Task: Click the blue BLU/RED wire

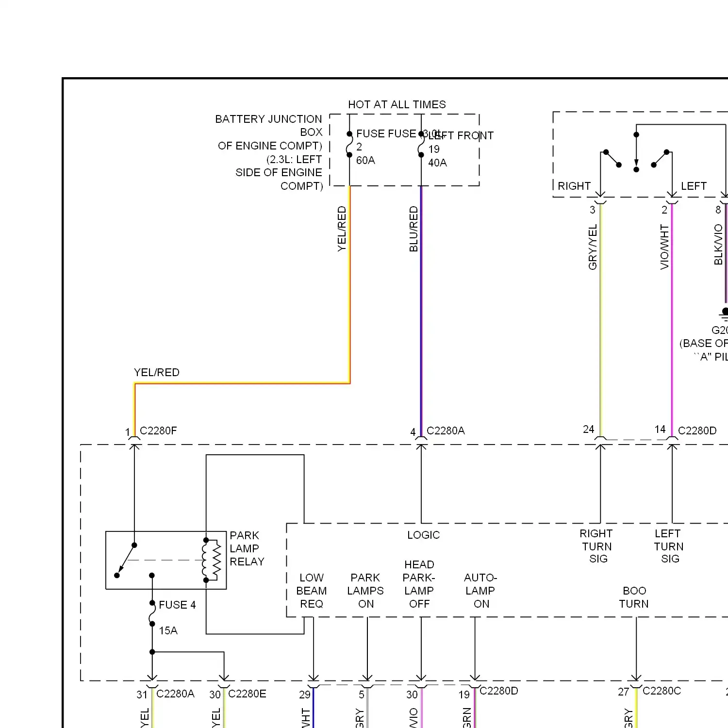Action: pyautogui.click(x=421, y=311)
